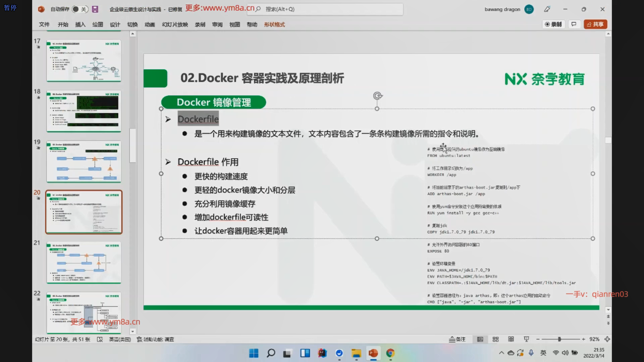Click the zoom slider handle
This screenshot has height=362, width=644.
[x=559, y=339]
